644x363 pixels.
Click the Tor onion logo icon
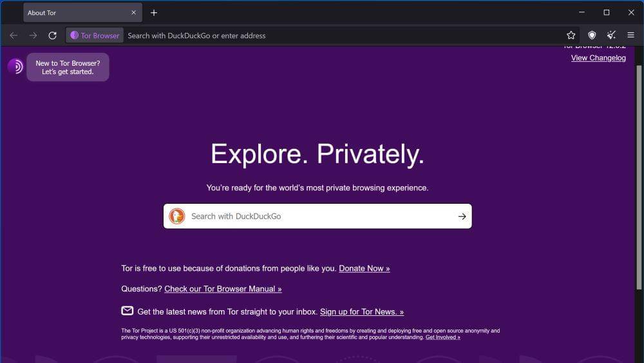point(15,66)
